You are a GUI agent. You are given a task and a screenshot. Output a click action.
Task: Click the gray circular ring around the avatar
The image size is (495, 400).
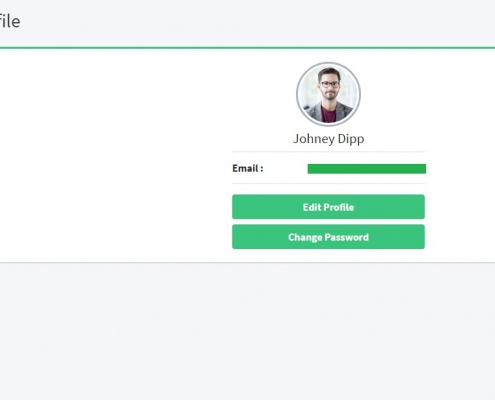tap(297, 94)
